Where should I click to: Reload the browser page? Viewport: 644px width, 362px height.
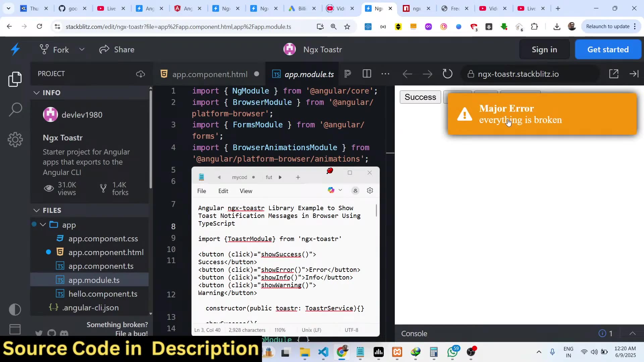coord(39,26)
